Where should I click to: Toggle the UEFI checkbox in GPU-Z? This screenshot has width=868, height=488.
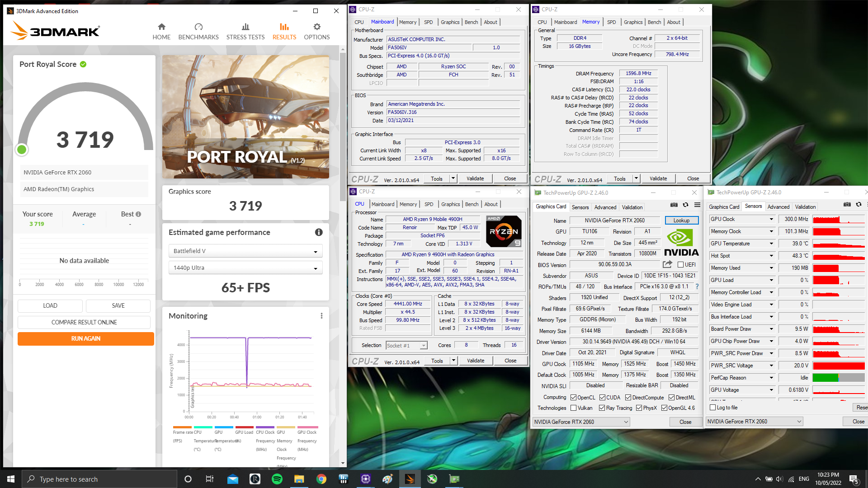coord(680,265)
